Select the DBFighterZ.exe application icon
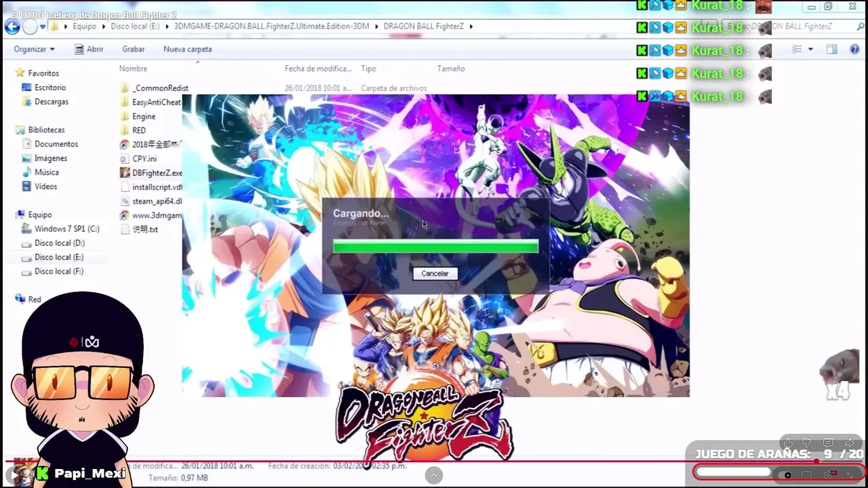Viewport: 868px width, 488px height. coord(125,173)
